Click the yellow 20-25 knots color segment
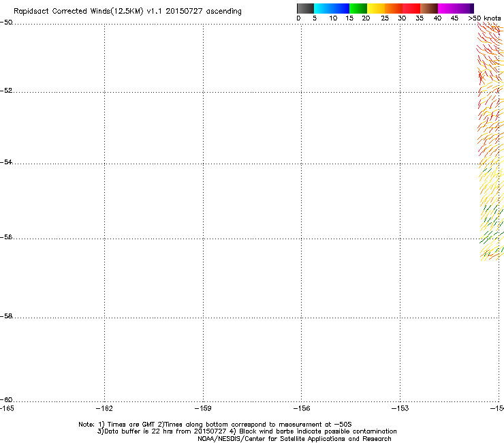 click(376, 8)
